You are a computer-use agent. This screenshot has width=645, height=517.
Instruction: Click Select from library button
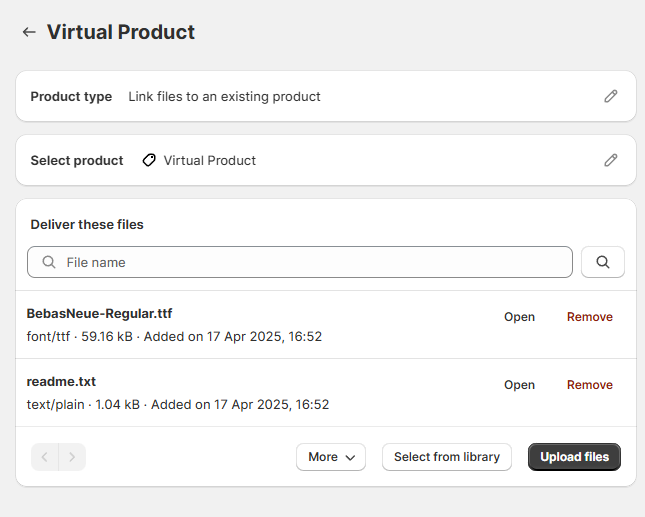click(x=447, y=457)
